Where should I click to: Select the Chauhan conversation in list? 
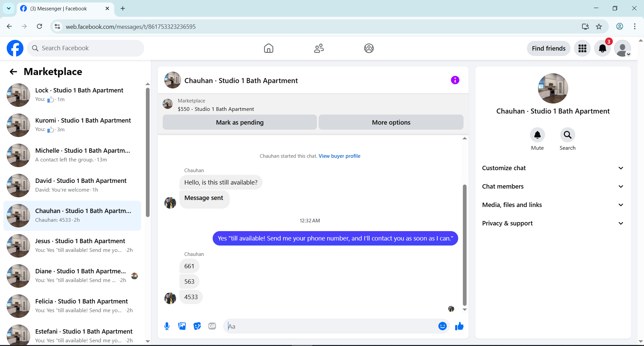coord(72,216)
